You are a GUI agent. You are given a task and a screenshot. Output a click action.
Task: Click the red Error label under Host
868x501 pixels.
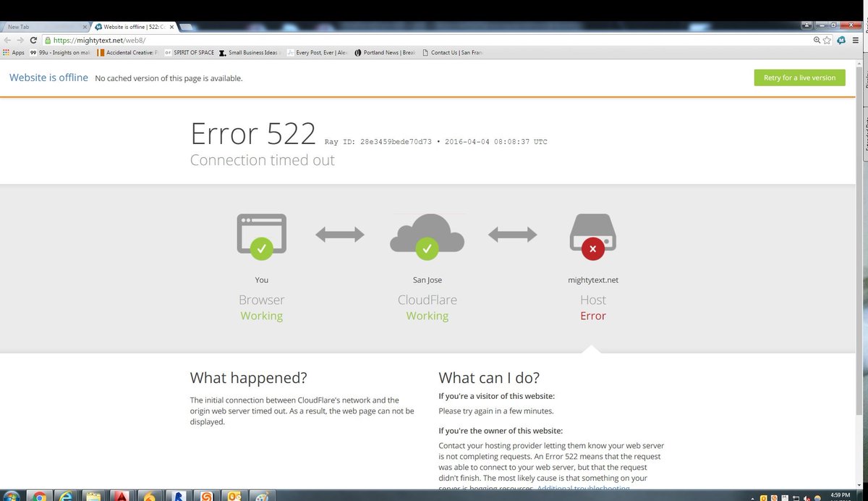tap(592, 316)
